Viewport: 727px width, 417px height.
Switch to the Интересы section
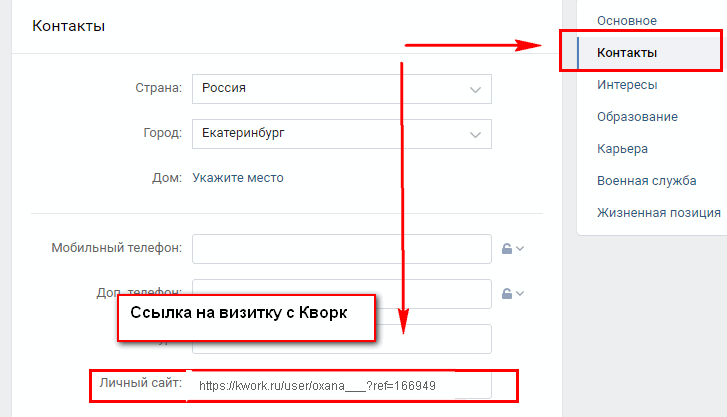click(x=627, y=85)
